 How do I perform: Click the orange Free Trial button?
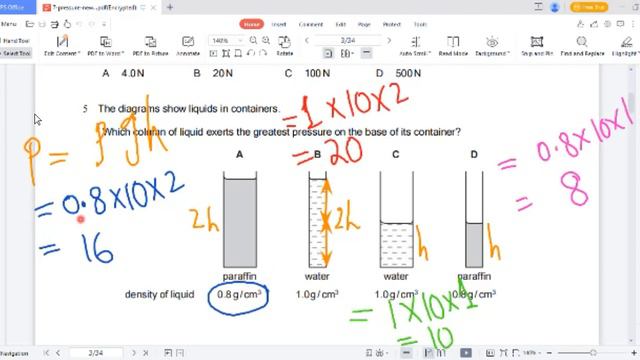589,7
